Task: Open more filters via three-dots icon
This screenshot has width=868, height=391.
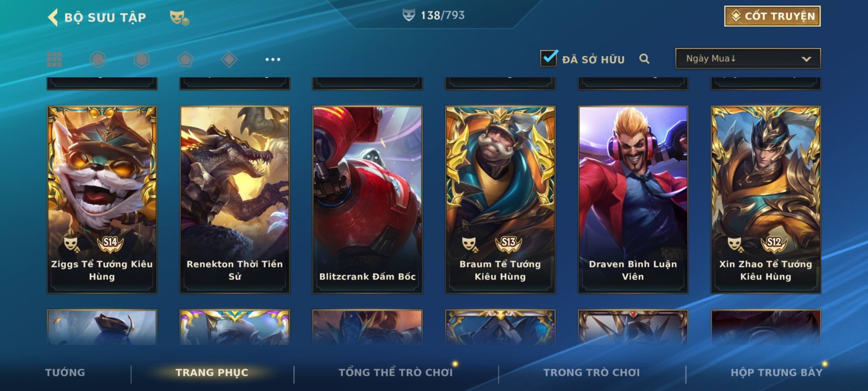Action: tap(273, 59)
